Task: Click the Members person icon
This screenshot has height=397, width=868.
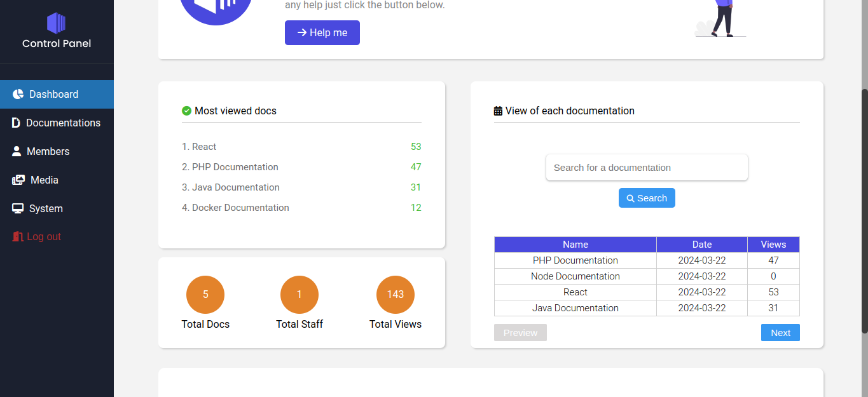Action: coord(17,151)
